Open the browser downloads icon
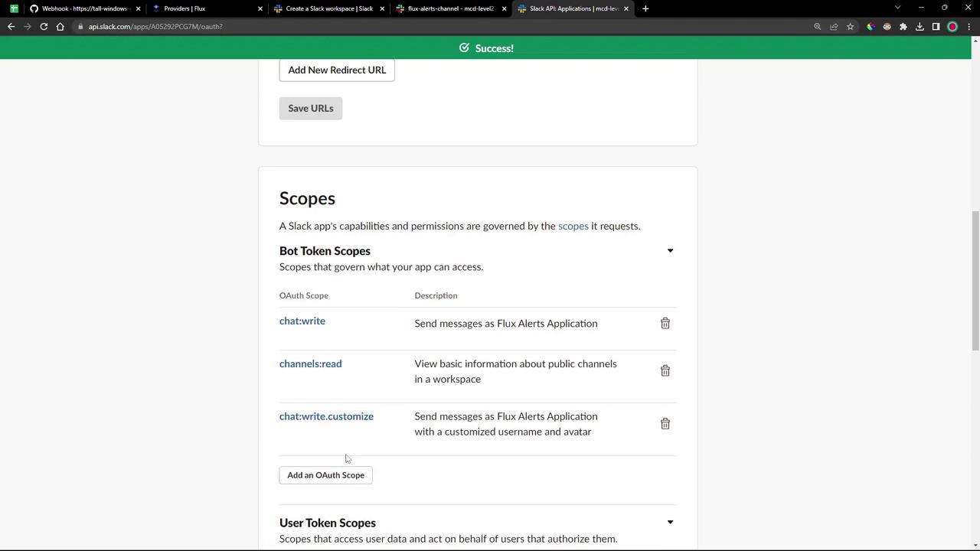The image size is (980, 551). point(920,27)
